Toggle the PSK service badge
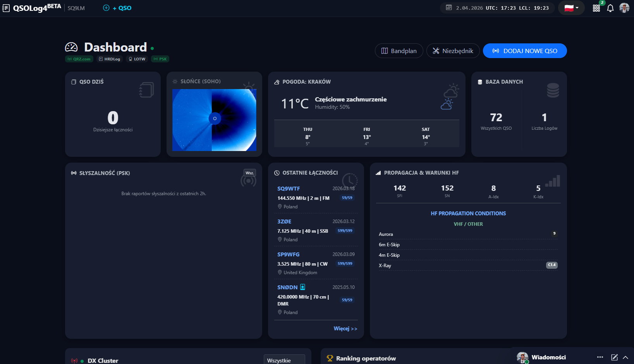634x364 pixels. pos(160,59)
